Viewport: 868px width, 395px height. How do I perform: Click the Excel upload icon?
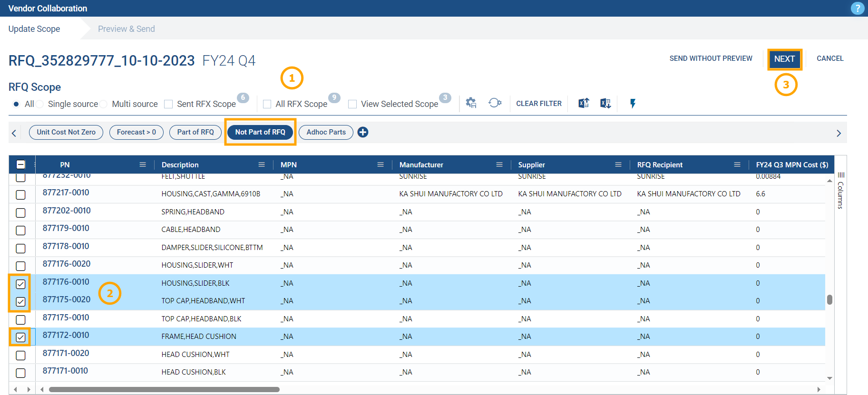pos(584,103)
